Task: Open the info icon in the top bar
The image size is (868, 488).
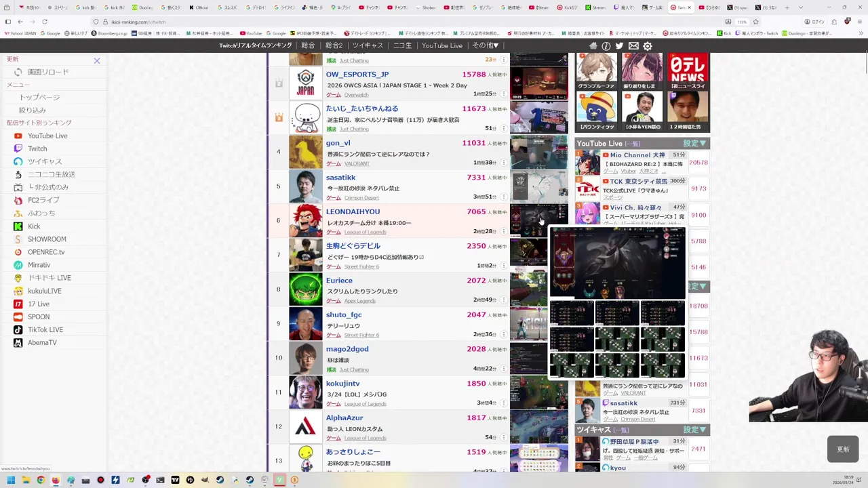Action: pyautogui.click(x=606, y=46)
